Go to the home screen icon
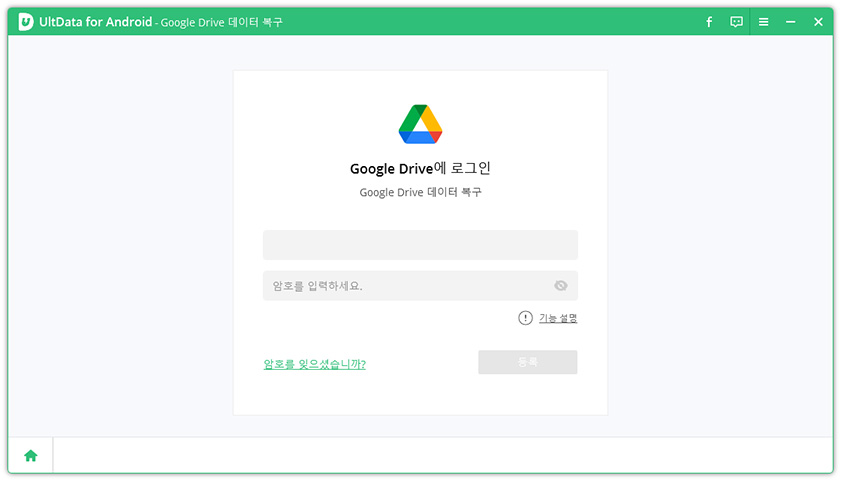Viewport: 841px width, 481px height. pyautogui.click(x=31, y=456)
